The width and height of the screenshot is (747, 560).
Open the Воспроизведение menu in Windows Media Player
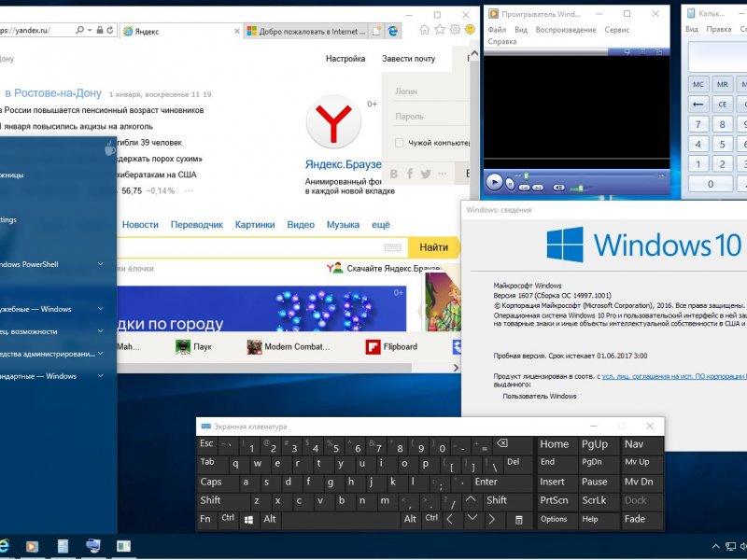tap(566, 30)
